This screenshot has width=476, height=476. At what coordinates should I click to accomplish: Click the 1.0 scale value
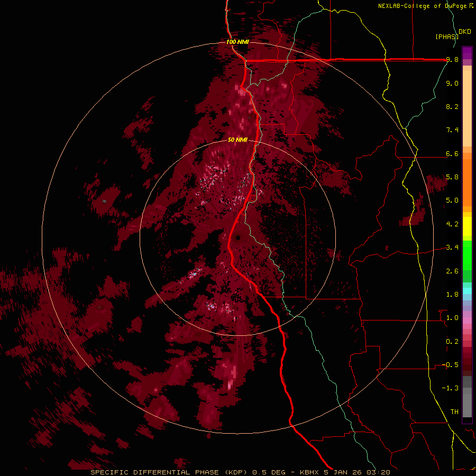452,318
